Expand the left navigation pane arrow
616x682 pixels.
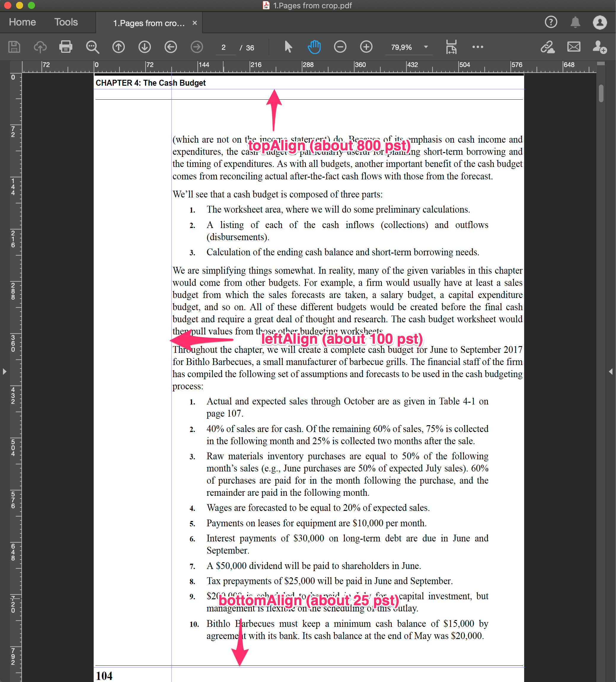4,372
